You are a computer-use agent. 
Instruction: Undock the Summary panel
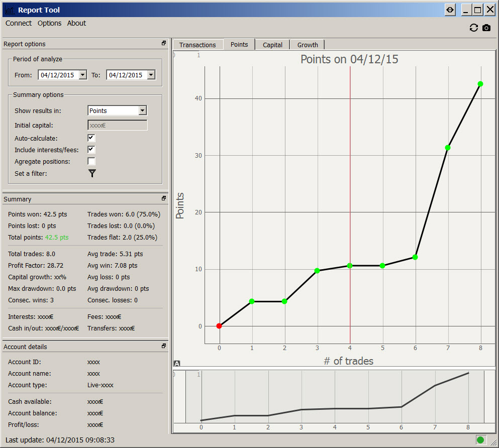click(164, 198)
